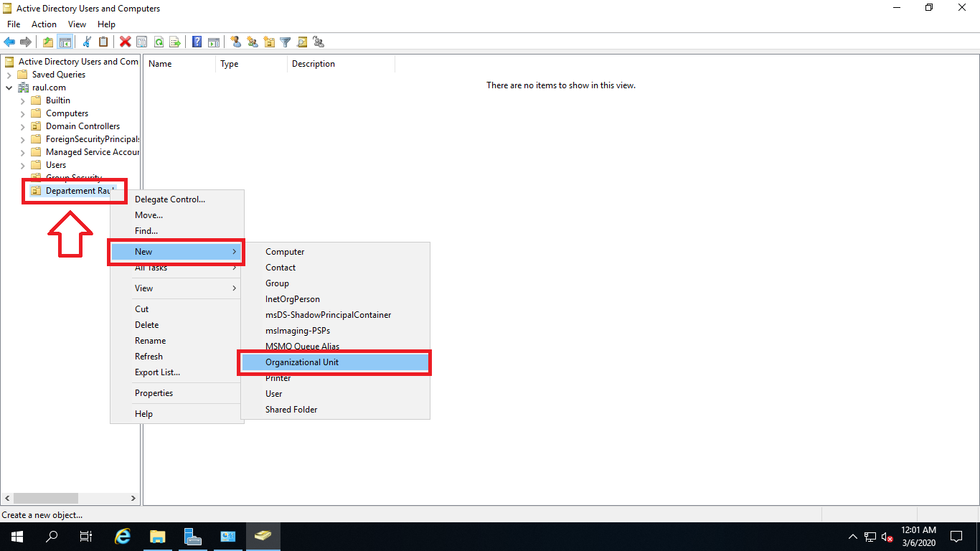
Task: Toggle the Show/Hide Console Tree button
Action: click(x=65, y=41)
